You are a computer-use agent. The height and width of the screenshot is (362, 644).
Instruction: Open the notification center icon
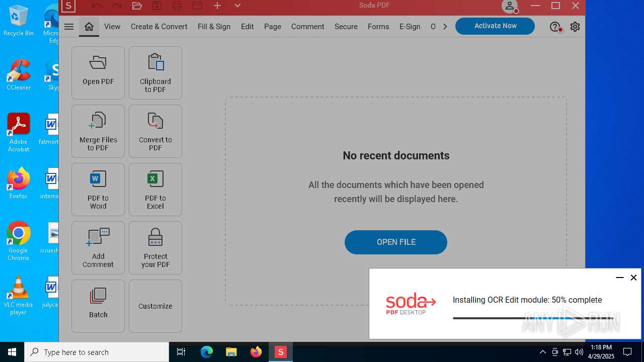(x=627, y=352)
